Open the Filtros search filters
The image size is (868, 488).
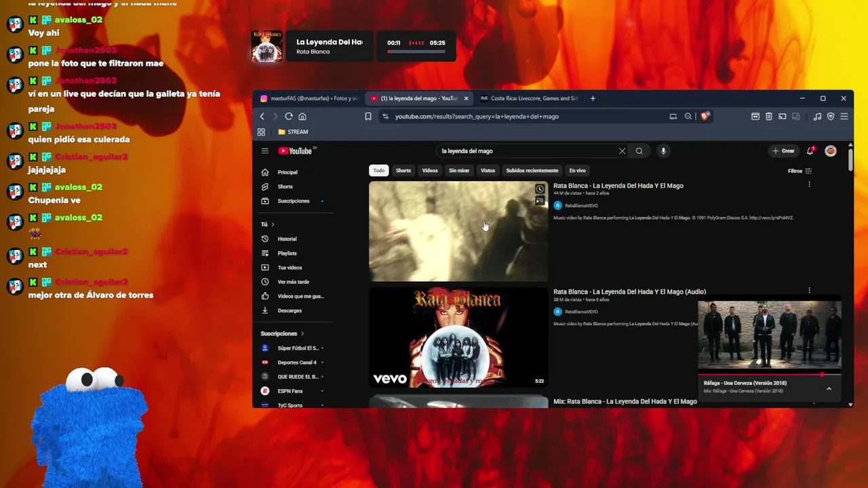click(800, 171)
